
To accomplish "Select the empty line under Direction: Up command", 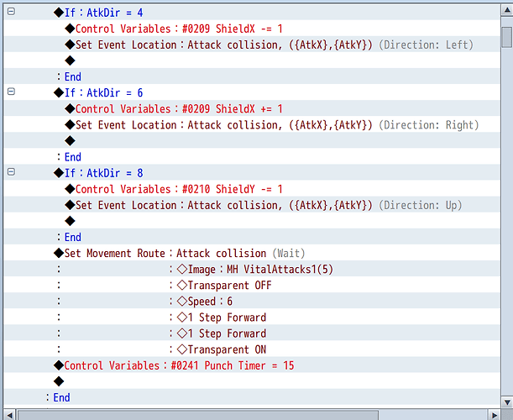I will tap(252, 221).
